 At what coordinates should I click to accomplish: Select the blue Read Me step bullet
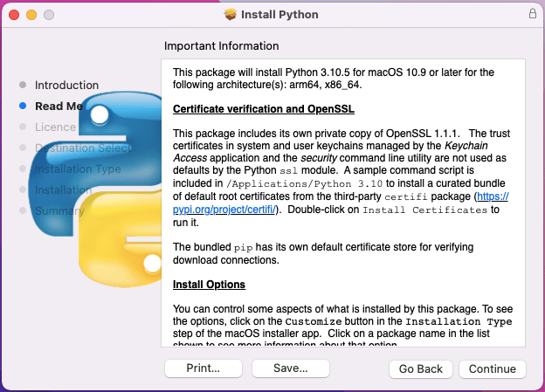click(23, 106)
